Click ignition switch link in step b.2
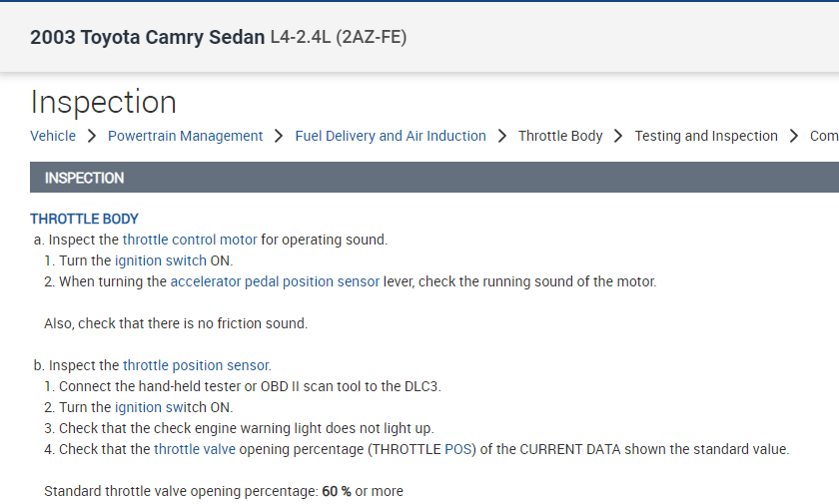Screen dimensions: 839x504 [160, 407]
